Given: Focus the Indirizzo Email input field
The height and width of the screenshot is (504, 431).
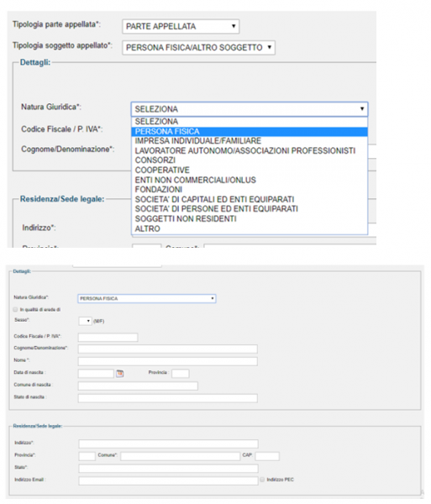Looking at the screenshot, I should click(x=168, y=480).
